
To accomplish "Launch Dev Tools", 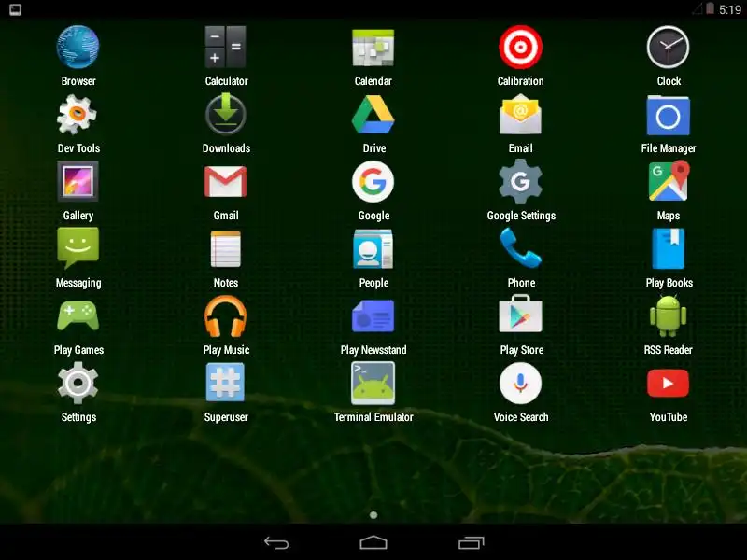I will (78, 115).
